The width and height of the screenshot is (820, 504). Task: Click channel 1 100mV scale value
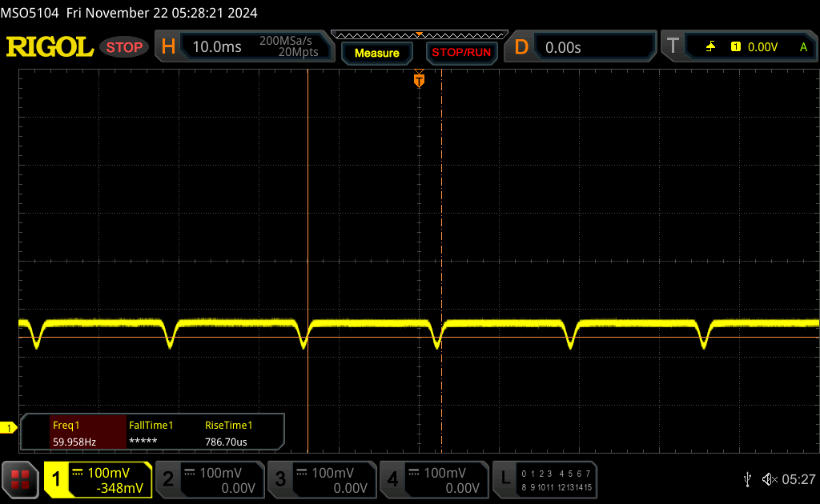tap(108, 473)
